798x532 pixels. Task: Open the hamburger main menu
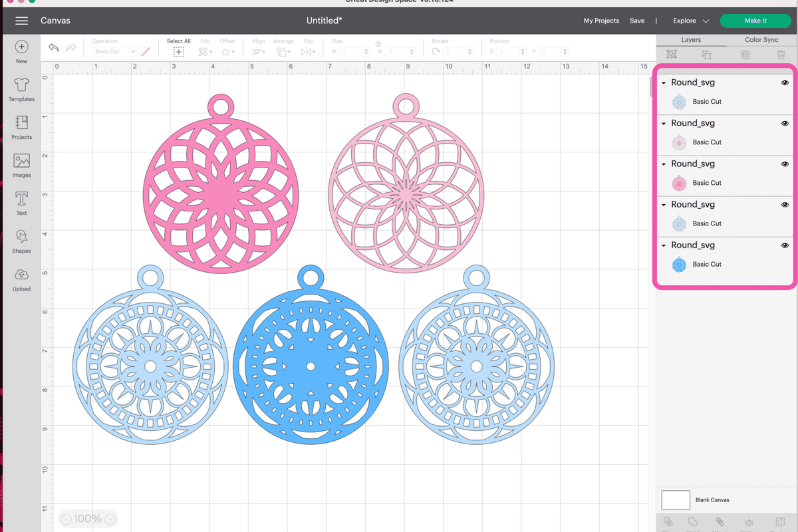tap(21, 21)
